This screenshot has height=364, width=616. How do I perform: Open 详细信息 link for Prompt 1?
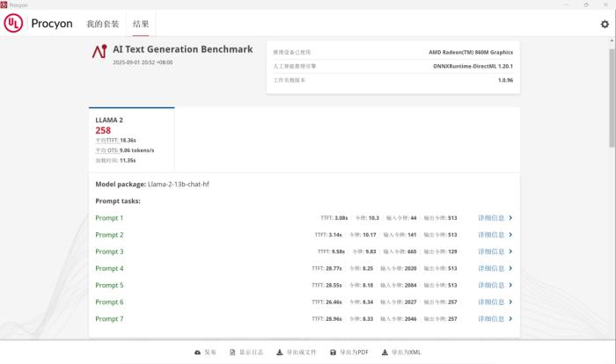pyautogui.click(x=491, y=218)
